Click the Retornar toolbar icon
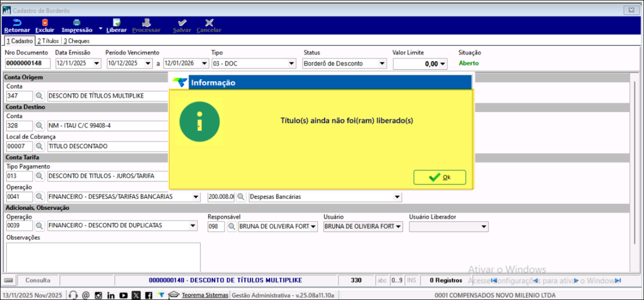The image size is (644, 300). [x=17, y=23]
